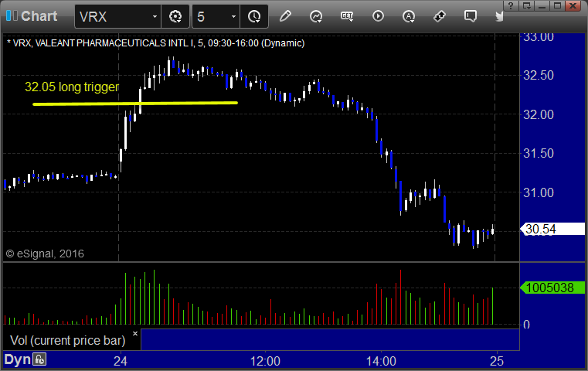The image size is (588, 371).
Task: Click the 32.50 price axis label
Action: (x=539, y=76)
